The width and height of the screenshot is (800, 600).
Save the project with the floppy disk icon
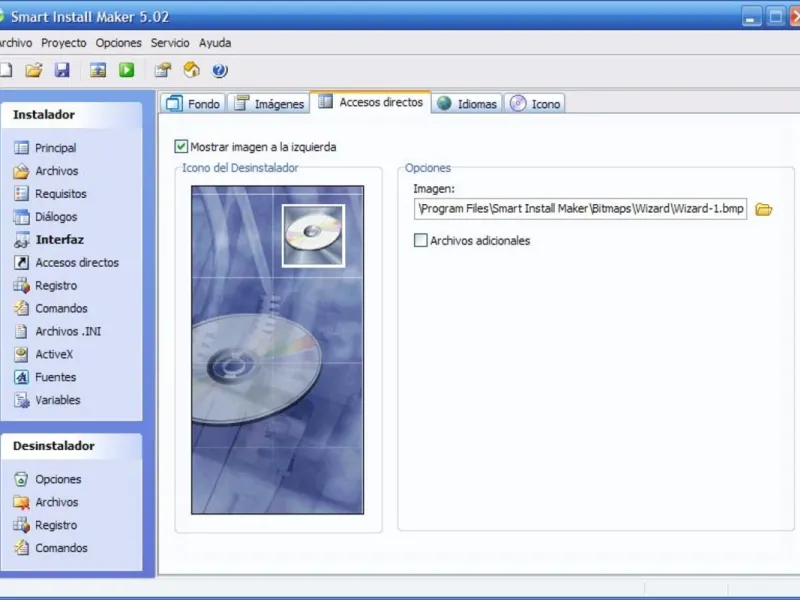(x=62, y=70)
